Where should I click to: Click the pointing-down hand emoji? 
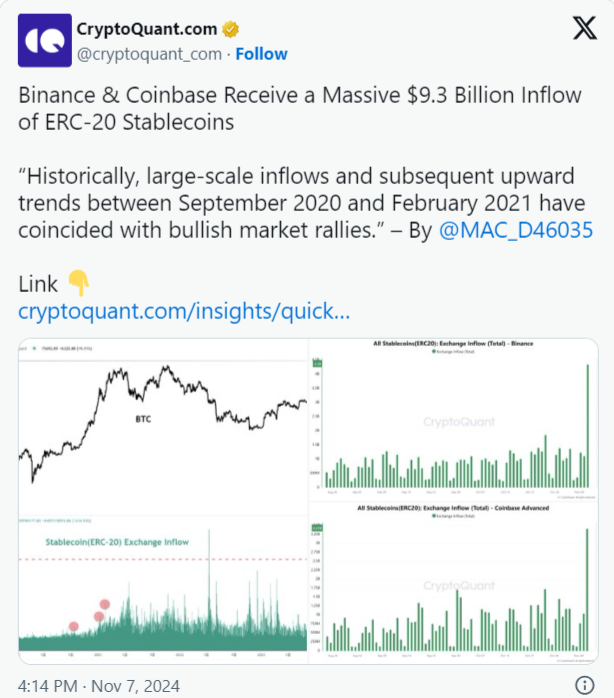click(x=79, y=283)
